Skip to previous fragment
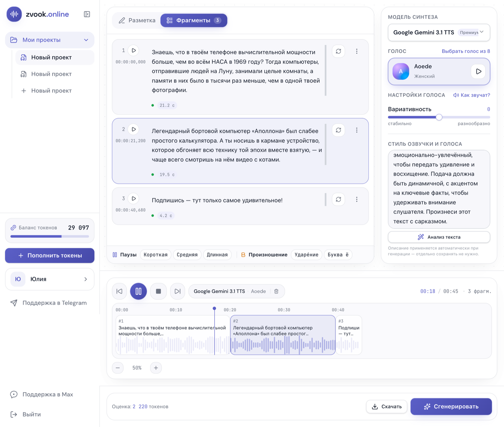The height and width of the screenshot is (427, 504). pos(119,291)
